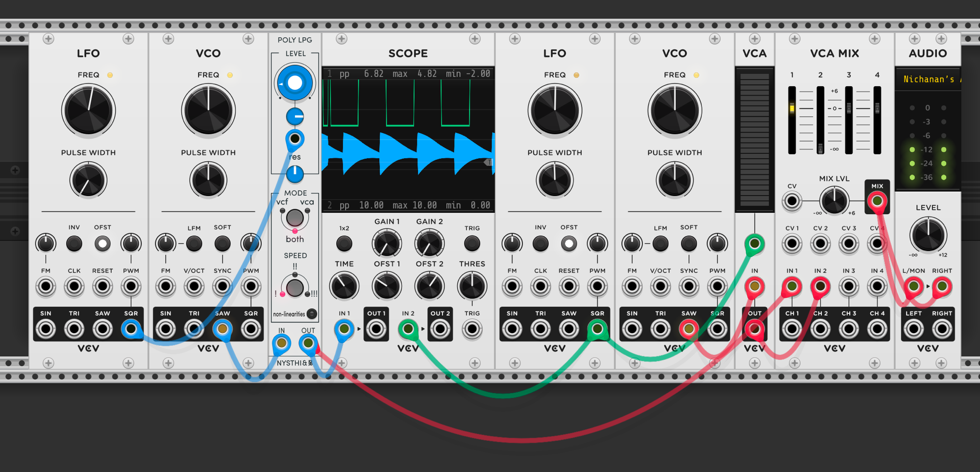Click the OFST 2 knob on the SCOPE
The width and height of the screenshot is (980, 472).
pyautogui.click(x=429, y=286)
